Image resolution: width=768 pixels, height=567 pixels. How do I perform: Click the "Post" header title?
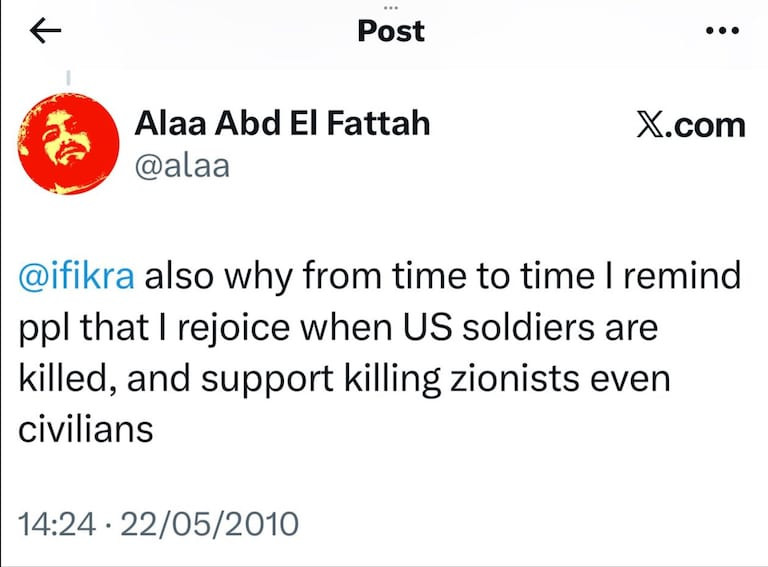(x=391, y=32)
